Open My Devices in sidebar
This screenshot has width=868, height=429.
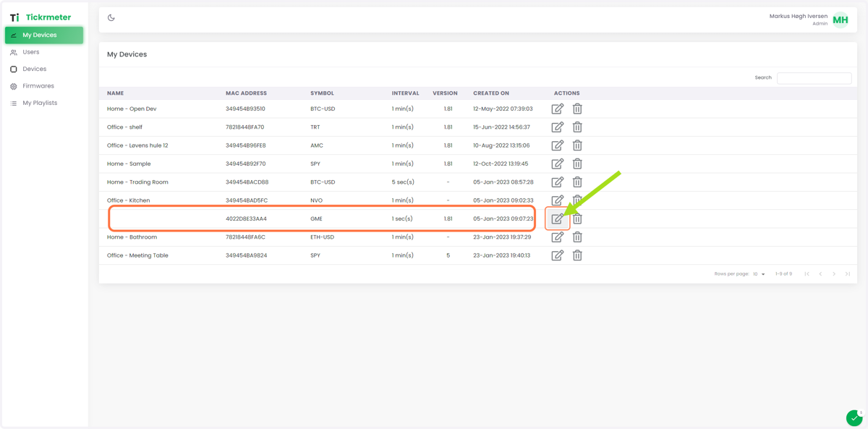click(44, 35)
